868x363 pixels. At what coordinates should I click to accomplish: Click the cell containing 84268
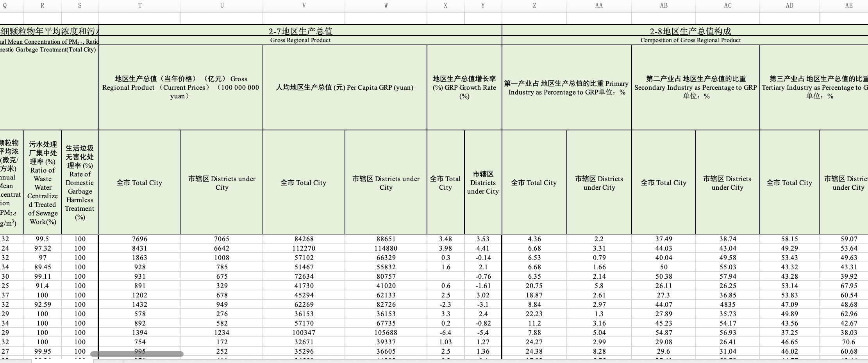(304, 239)
